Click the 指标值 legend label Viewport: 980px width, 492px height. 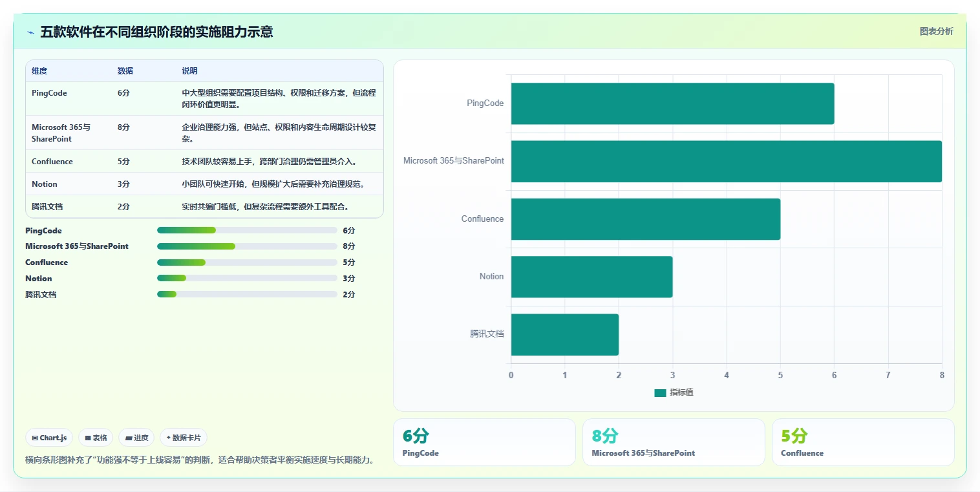681,392
